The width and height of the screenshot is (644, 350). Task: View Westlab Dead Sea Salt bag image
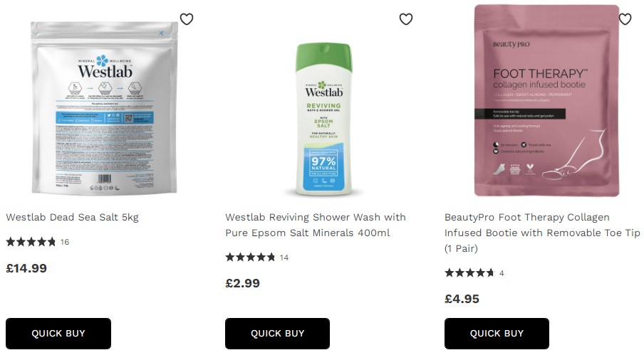(105, 107)
